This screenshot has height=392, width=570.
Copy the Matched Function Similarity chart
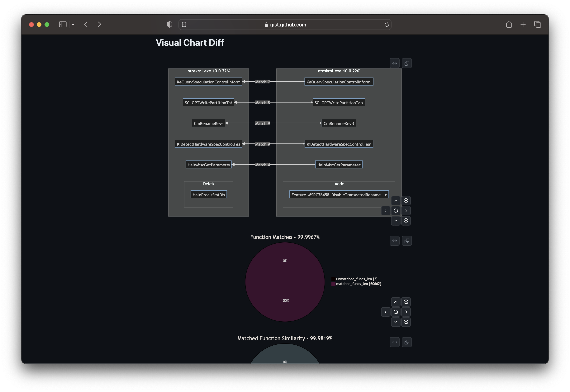[406, 342]
